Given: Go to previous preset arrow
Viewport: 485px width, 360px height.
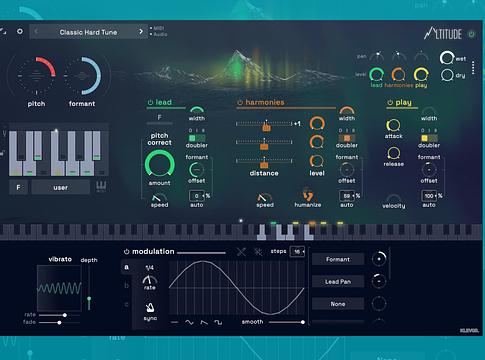Looking at the screenshot, I should [x=36, y=32].
